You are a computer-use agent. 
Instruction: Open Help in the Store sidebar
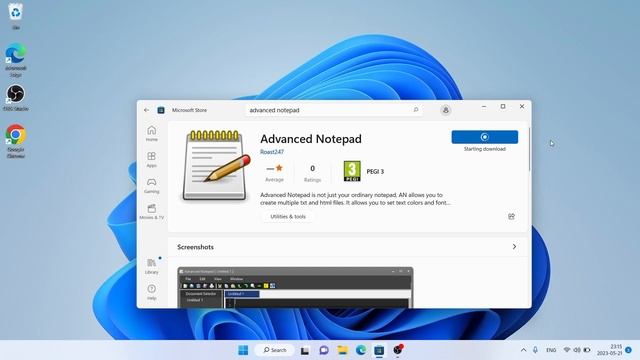pos(151,292)
